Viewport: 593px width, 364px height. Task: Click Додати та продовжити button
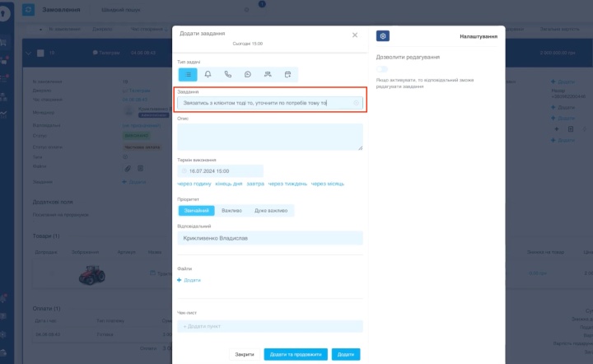[296, 355]
